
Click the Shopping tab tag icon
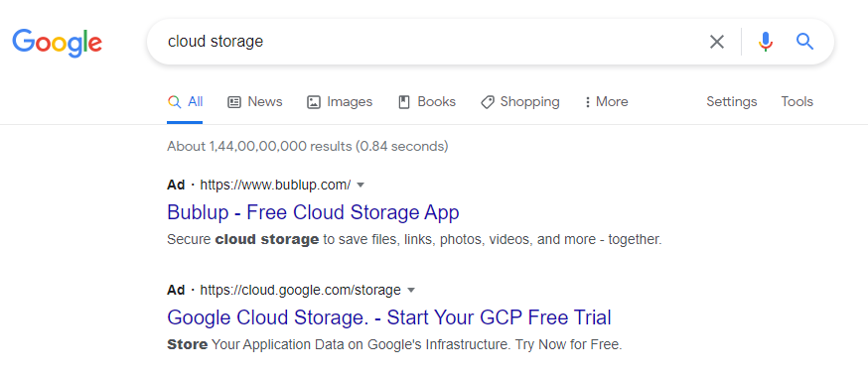(x=488, y=102)
